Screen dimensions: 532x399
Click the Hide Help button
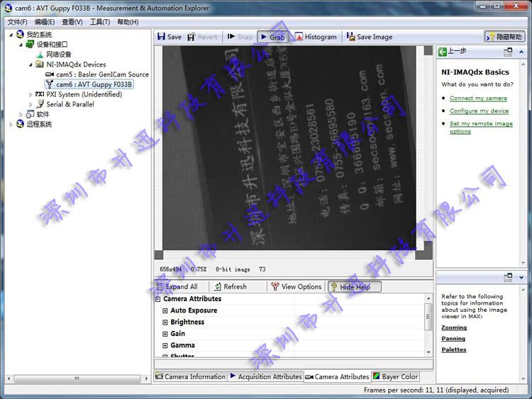click(x=354, y=287)
